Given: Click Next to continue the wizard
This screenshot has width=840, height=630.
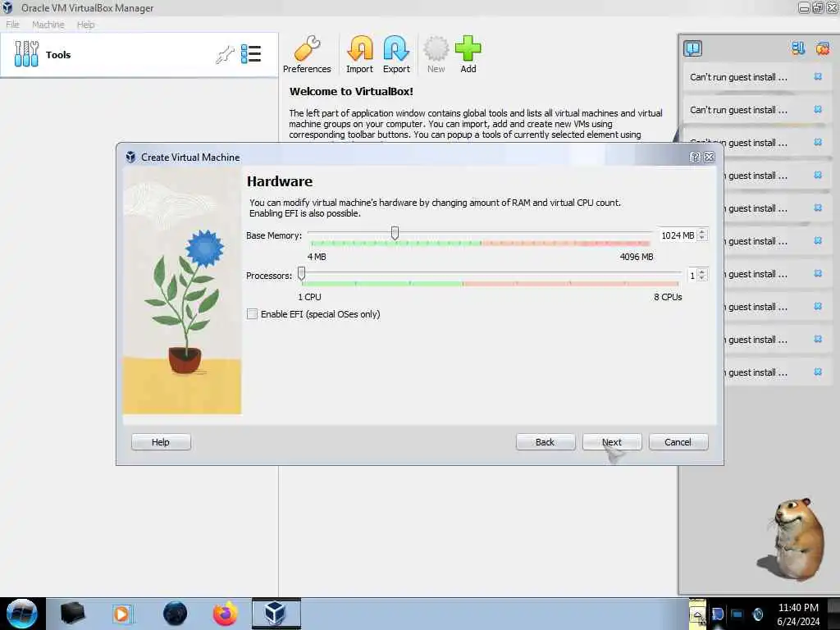Looking at the screenshot, I should click(612, 442).
